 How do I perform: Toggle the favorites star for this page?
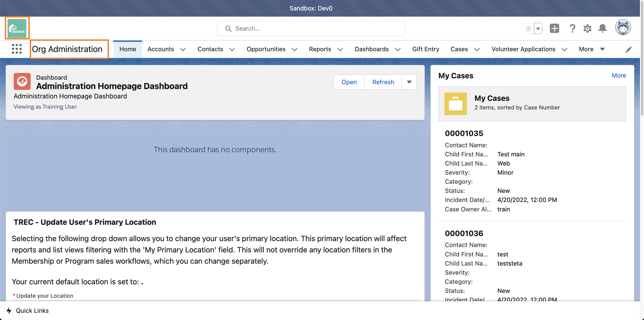point(528,28)
